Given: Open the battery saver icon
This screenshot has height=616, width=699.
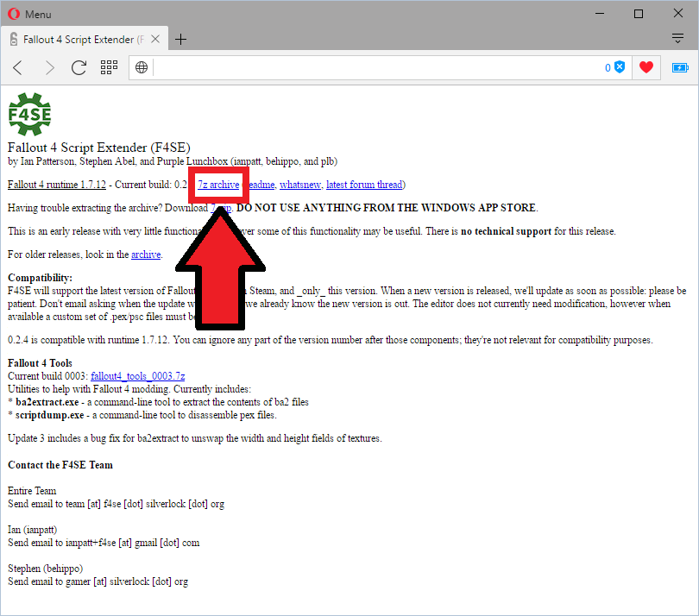Looking at the screenshot, I should [x=680, y=68].
